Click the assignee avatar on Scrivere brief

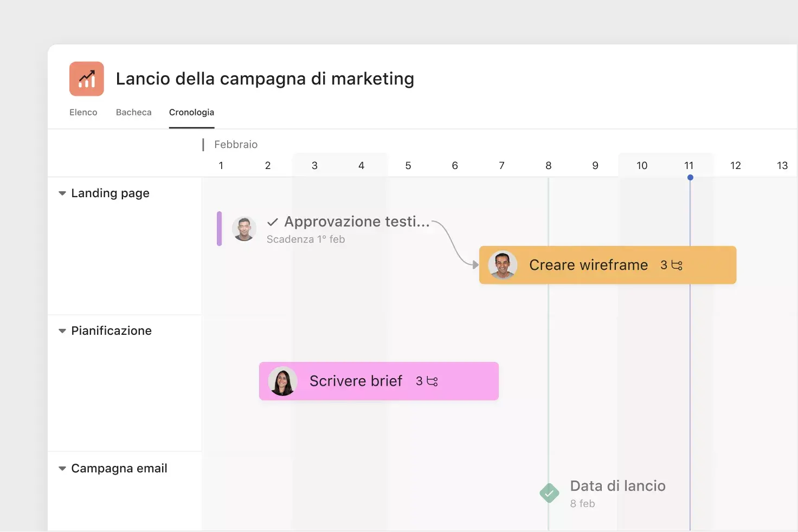coord(282,381)
